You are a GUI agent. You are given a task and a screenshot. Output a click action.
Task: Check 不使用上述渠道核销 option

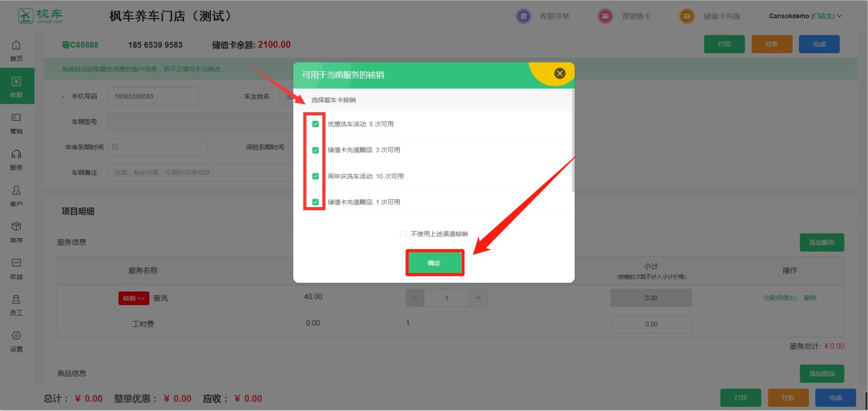403,234
